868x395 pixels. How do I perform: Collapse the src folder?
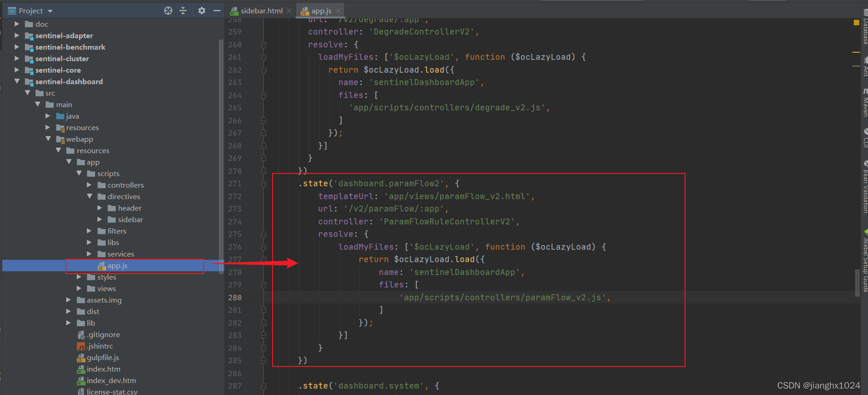click(27, 93)
